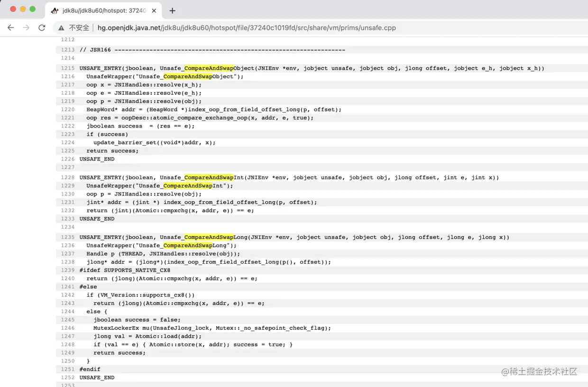Reload the page with the refresh icon
The width and height of the screenshot is (588, 387).
click(x=42, y=28)
